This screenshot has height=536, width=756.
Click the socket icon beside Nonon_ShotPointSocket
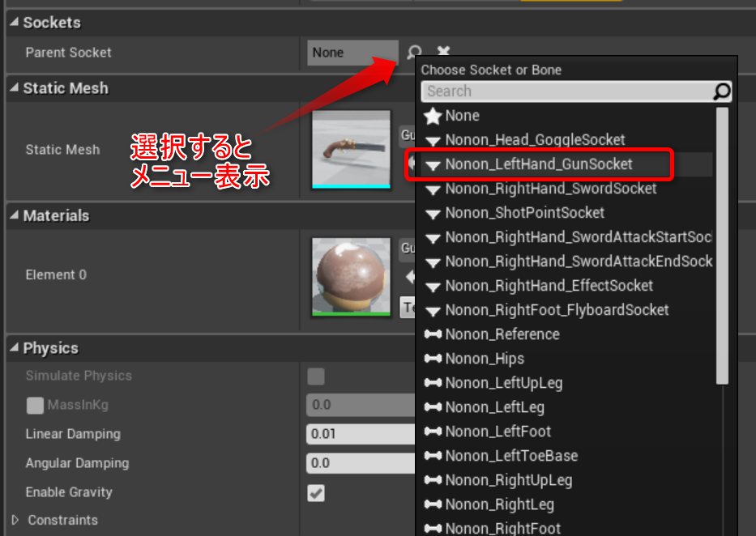click(433, 214)
